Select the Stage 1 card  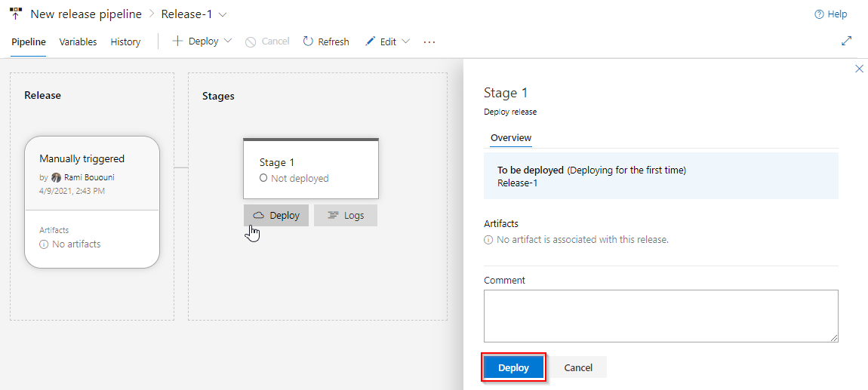[310, 168]
